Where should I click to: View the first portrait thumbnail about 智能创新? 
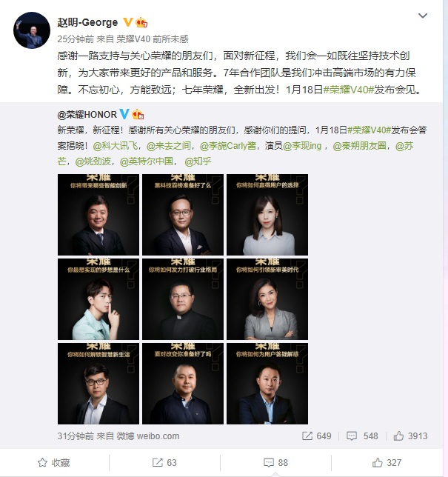pos(98,215)
